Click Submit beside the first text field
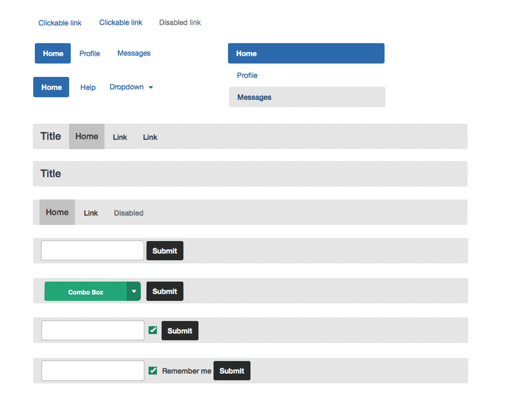This screenshot has height=399, width=532. [x=165, y=251]
